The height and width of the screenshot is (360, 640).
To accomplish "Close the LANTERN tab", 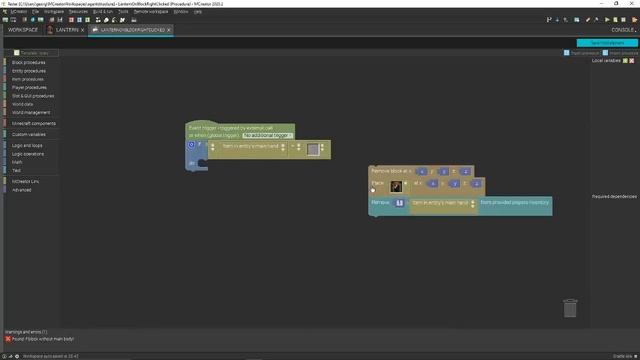I will [82, 30].
